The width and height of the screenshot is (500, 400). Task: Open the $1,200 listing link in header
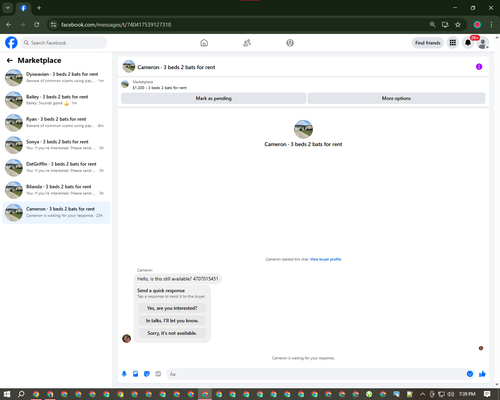click(159, 88)
